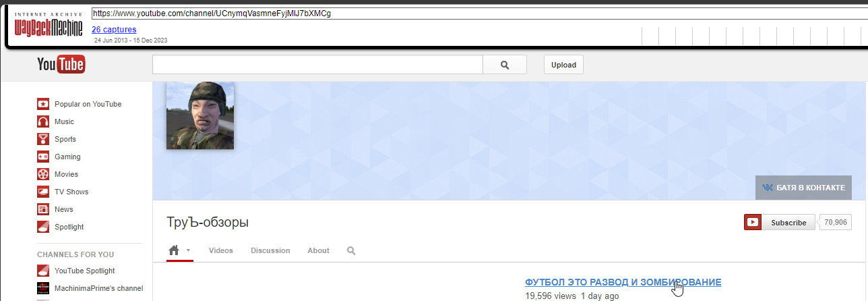This screenshot has height=301, width=868.
Task: Open the News category
Action: tap(64, 209)
